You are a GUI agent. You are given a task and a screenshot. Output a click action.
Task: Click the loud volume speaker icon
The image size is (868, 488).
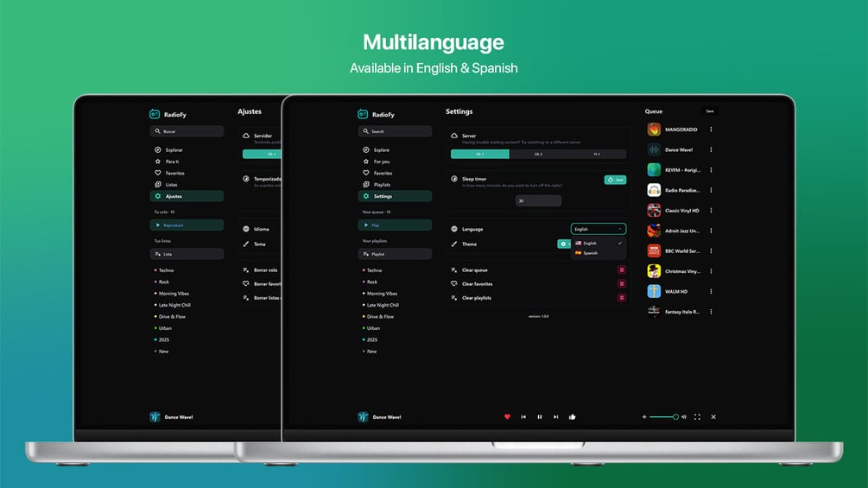click(684, 416)
